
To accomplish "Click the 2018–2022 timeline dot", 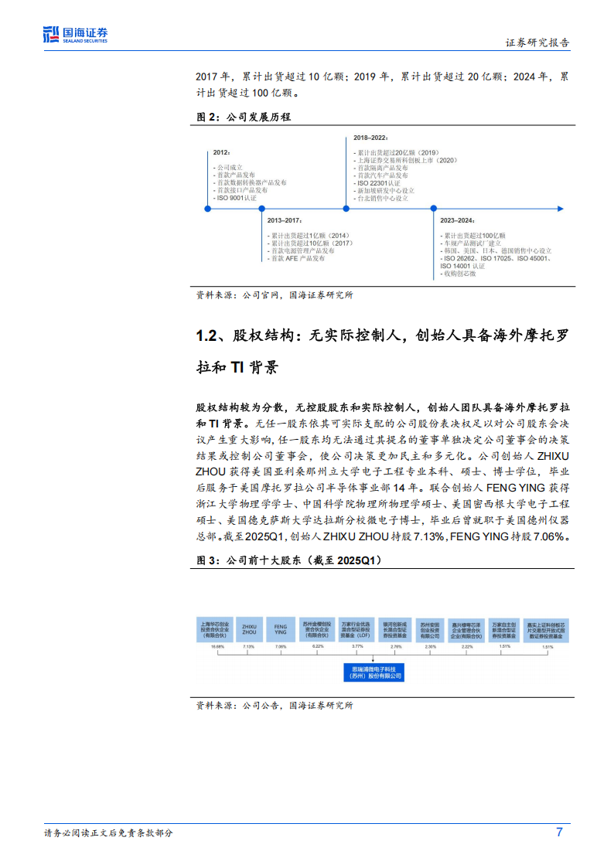I will [346, 209].
